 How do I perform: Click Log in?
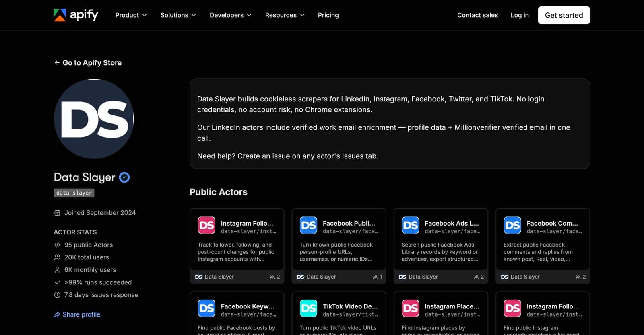tap(520, 15)
